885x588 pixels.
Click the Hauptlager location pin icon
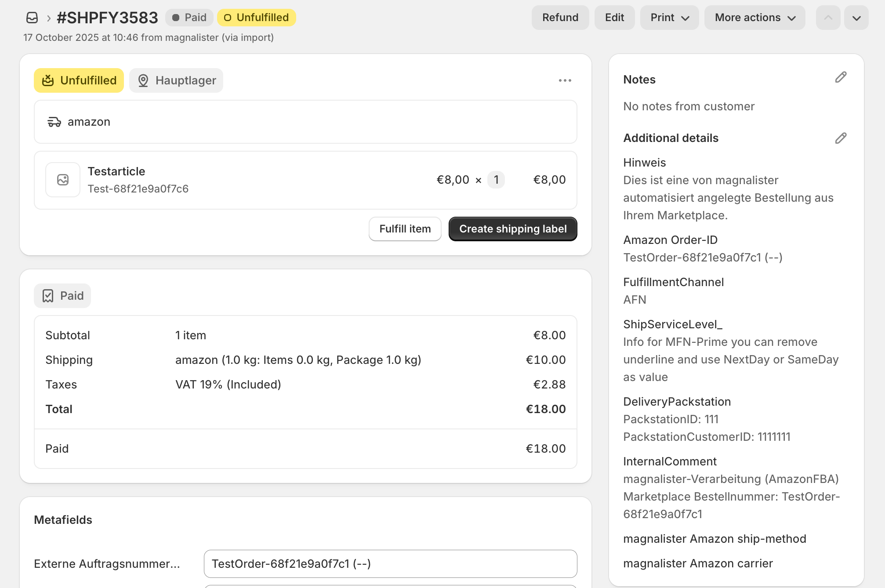(143, 80)
